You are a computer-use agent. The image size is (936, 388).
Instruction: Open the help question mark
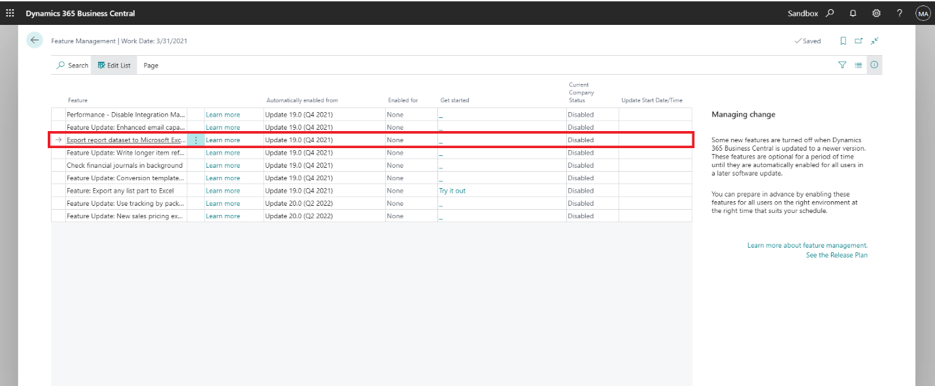click(900, 13)
